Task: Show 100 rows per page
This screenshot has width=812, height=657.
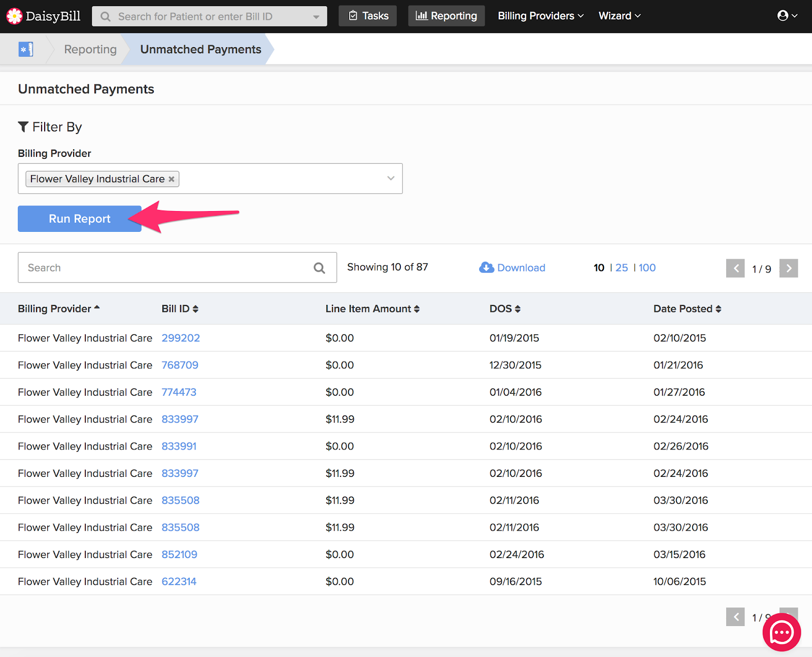Action: coord(647,268)
